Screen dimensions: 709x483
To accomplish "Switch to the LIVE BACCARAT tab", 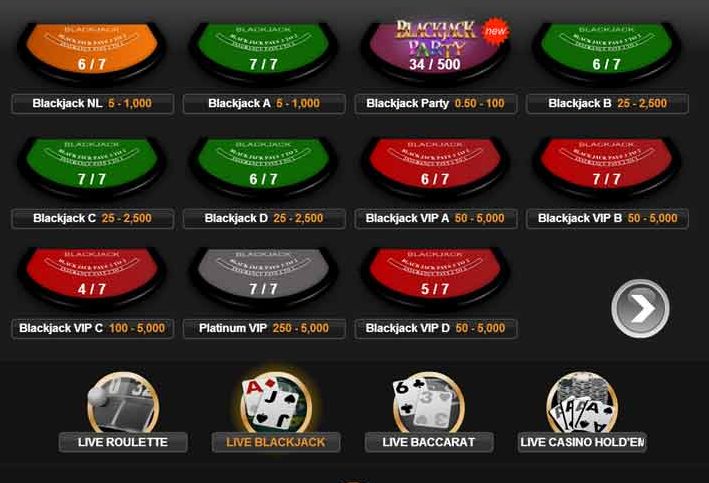I will tap(429, 442).
